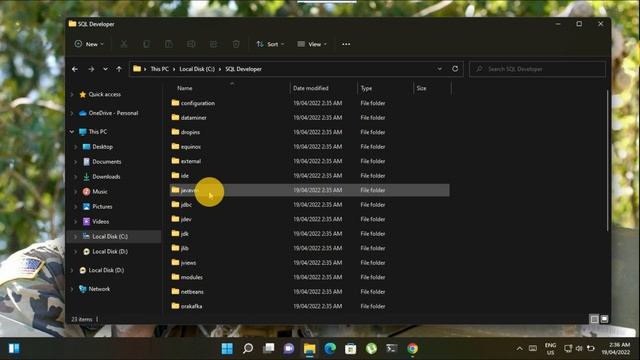This screenshot has height=360, width=640.
Task: Click the Delete trash icon
Action: pos(236,44)
